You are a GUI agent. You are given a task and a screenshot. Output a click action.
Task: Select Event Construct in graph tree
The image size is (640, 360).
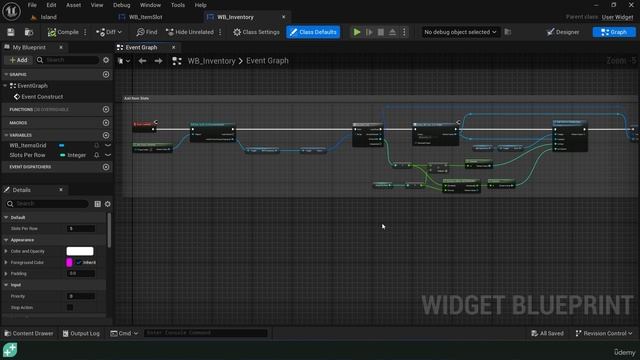(x=42, y=97)
